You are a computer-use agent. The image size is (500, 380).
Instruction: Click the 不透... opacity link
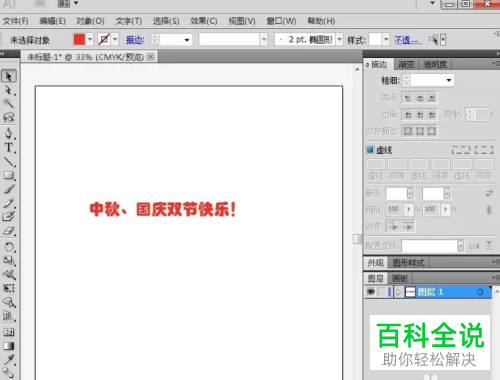(x=408, y=40)
